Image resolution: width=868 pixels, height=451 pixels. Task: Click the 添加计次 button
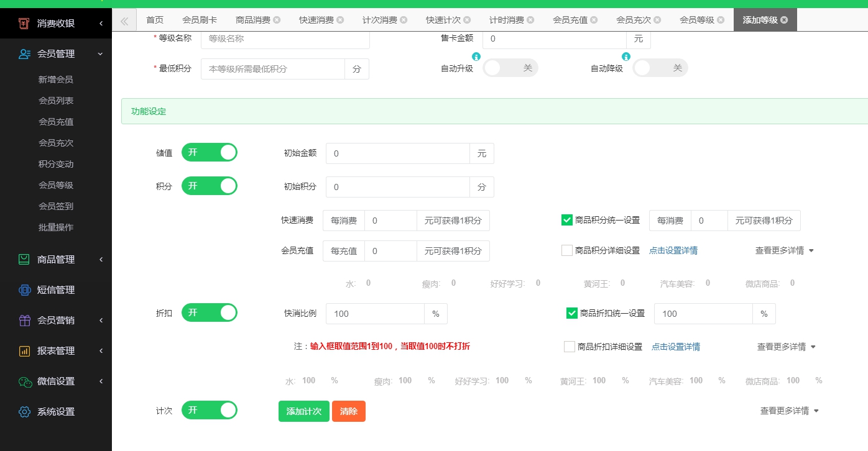tap(303, 411)
